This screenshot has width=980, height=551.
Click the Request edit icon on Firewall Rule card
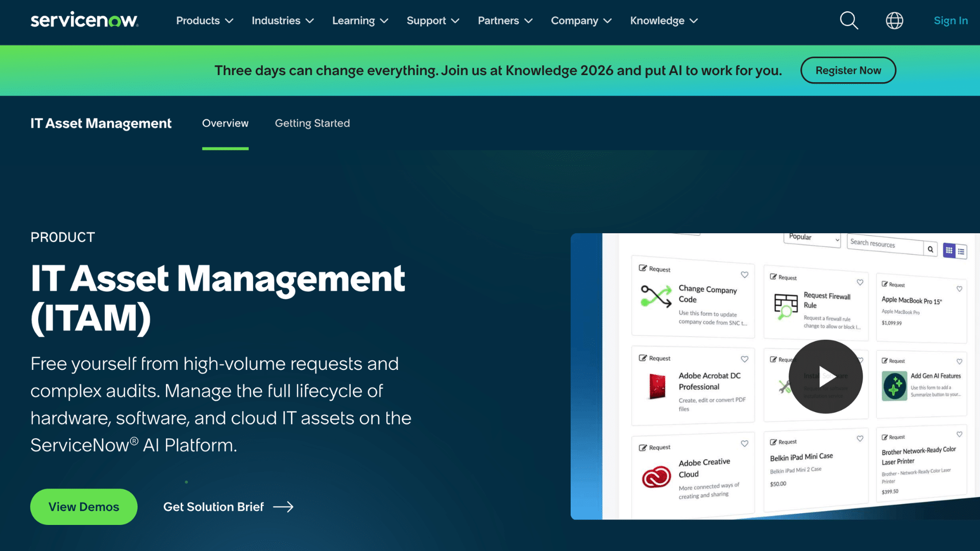click(x=773, y=277)
